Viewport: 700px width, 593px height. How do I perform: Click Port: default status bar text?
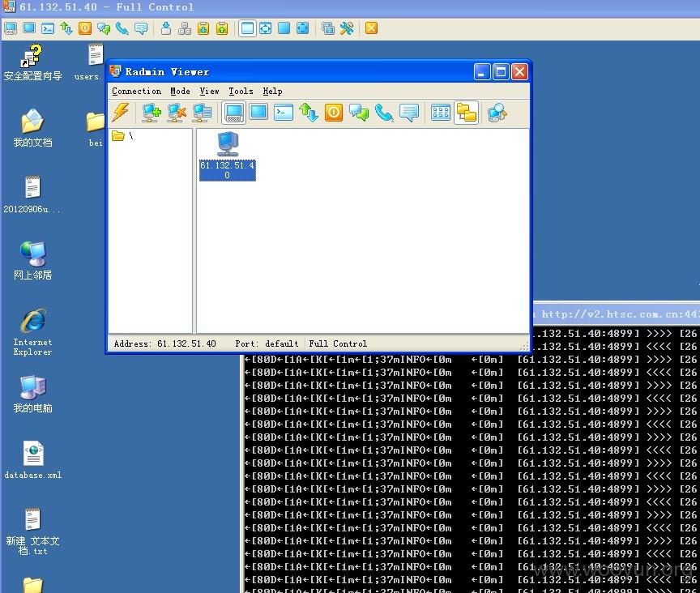coord(267,343)
